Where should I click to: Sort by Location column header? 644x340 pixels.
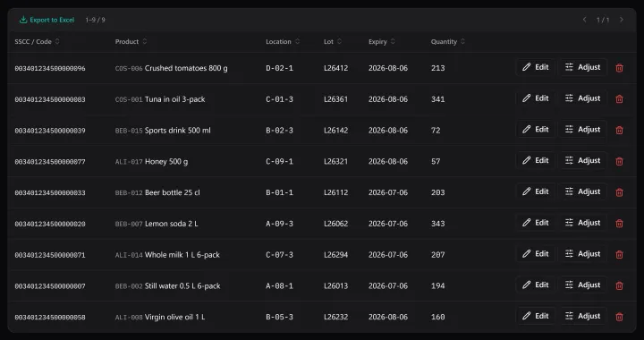pos(283,41)
